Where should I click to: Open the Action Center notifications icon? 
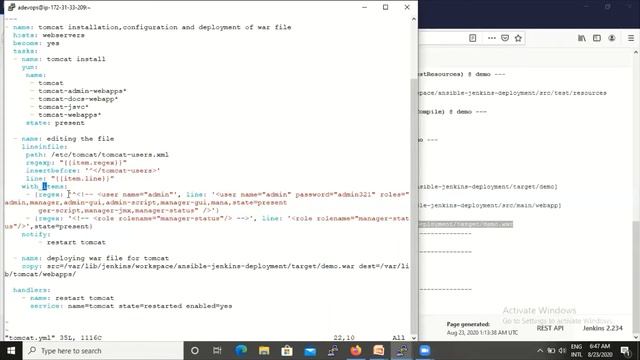coord(625,351)
